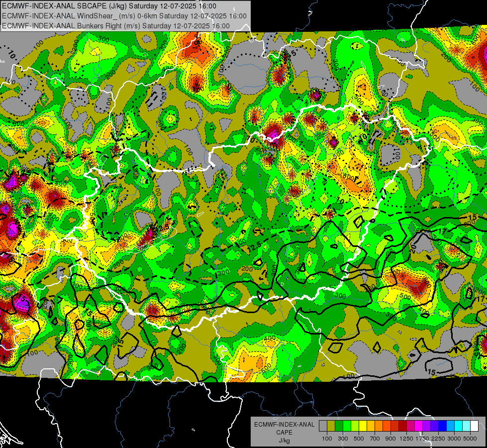Click the orange legend swatch after 700
Viewport: 487px width, 448px height.
(x=379, y=426)
